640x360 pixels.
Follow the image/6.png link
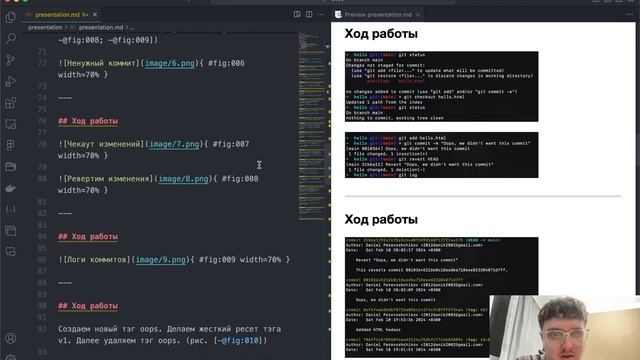click(x=170, y=63)
